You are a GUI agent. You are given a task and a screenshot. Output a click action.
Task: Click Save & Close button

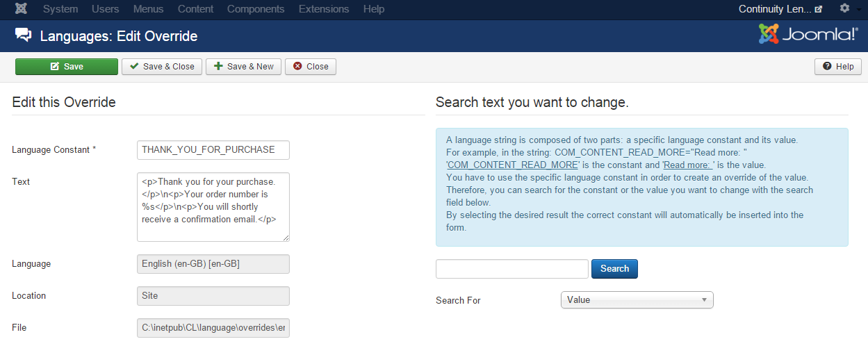(162, 67)
